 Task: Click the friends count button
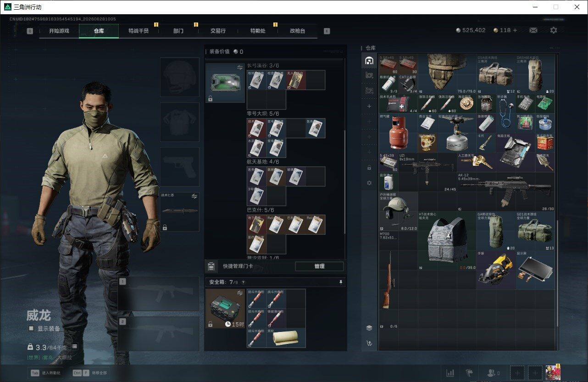(494, 373)
